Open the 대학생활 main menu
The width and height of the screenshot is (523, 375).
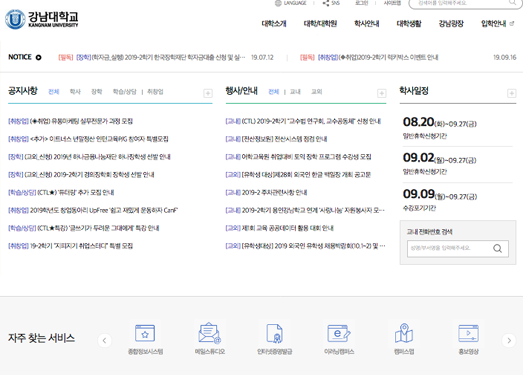click(409, 24)
